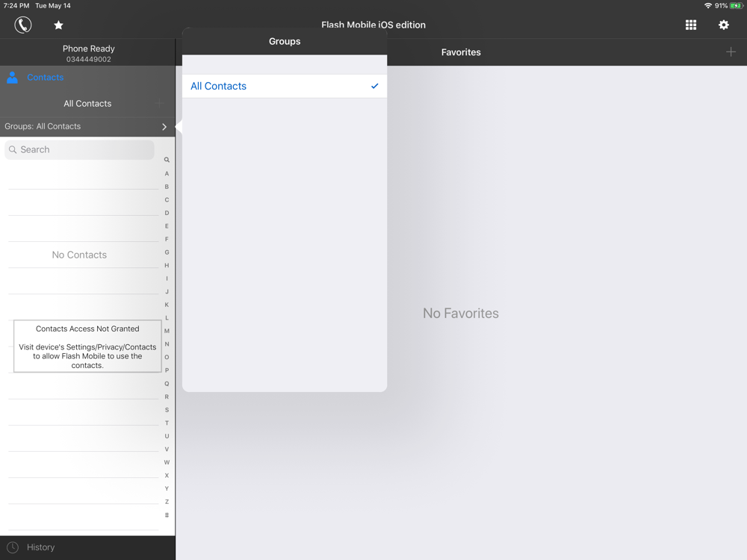Tap the Phone Ready status text

click(x=89, y=49)
